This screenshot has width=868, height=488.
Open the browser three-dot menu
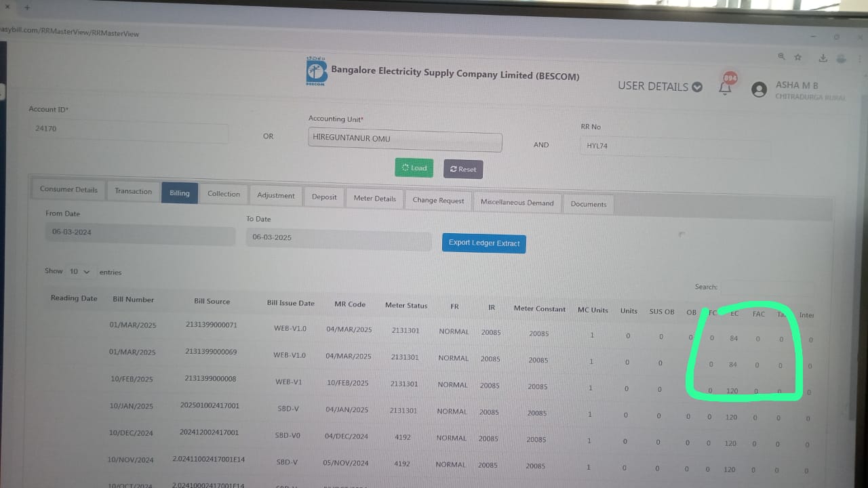[859, 60]
